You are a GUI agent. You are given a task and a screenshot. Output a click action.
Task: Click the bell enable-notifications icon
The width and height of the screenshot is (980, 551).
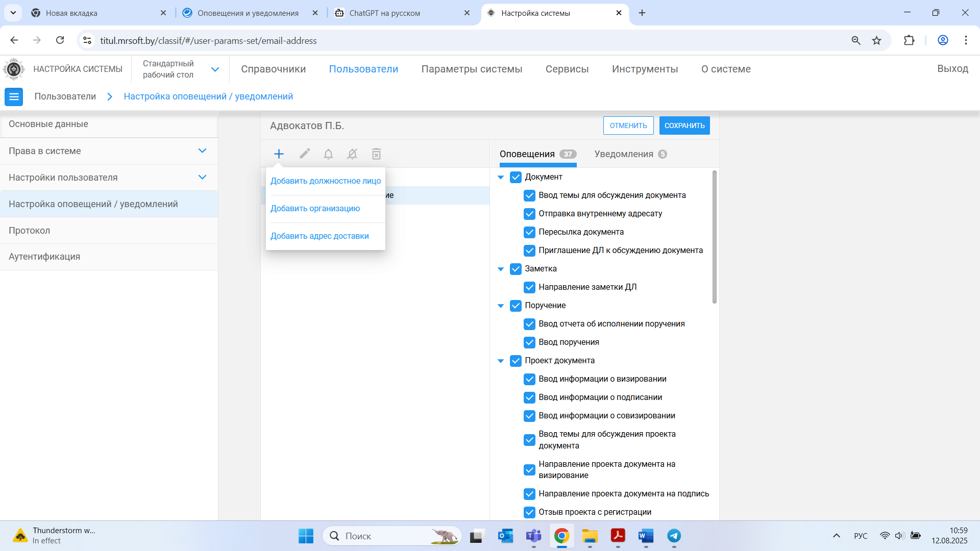click(328, 154)
